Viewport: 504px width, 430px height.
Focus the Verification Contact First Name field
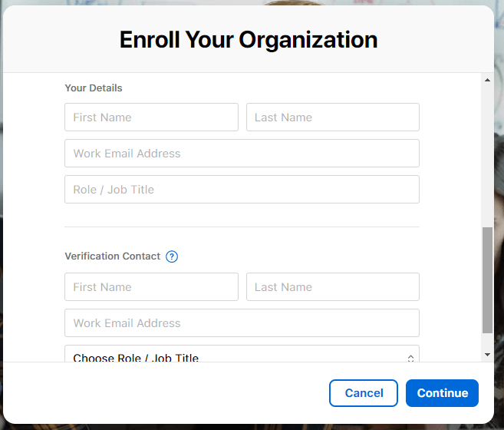[151, 287]
